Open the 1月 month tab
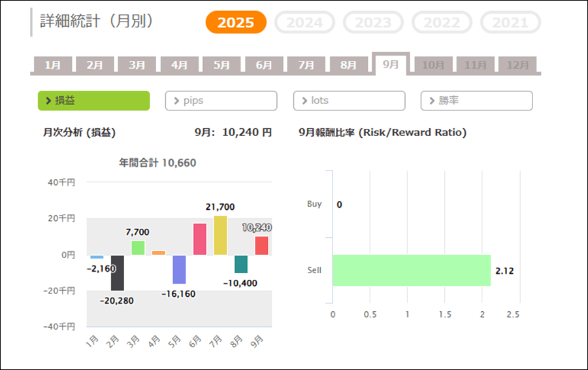This screenshot has height=370, width=588. (x=53, y=65)
